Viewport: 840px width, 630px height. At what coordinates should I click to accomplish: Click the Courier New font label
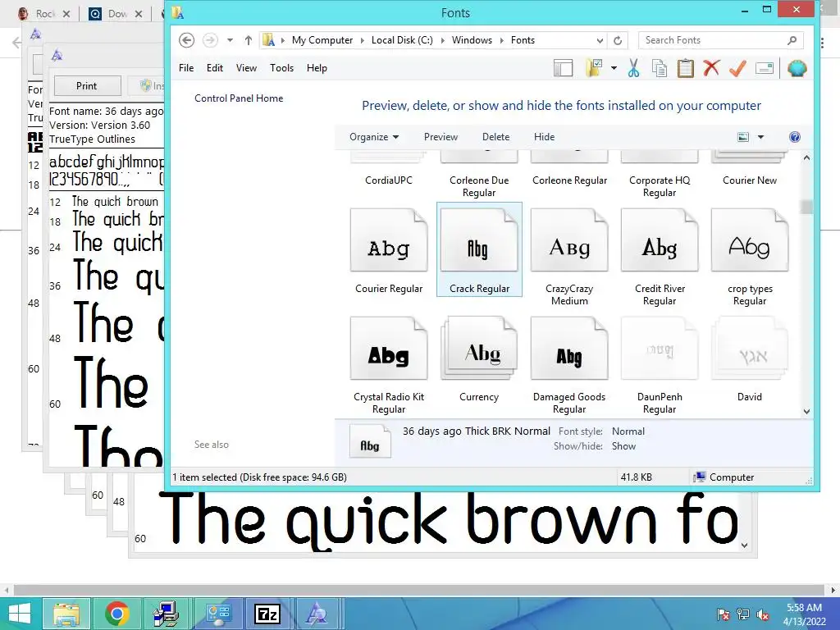click(750, 180)
